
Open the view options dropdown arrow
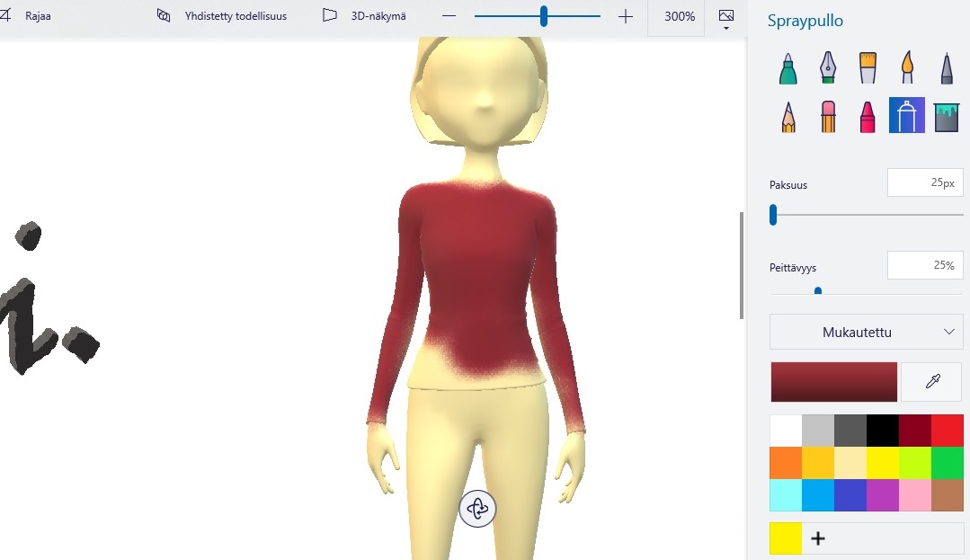tap(726, 28)
